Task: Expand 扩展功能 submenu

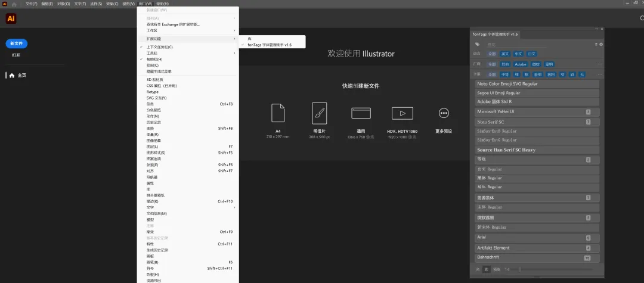Action: tap(188, 39)
